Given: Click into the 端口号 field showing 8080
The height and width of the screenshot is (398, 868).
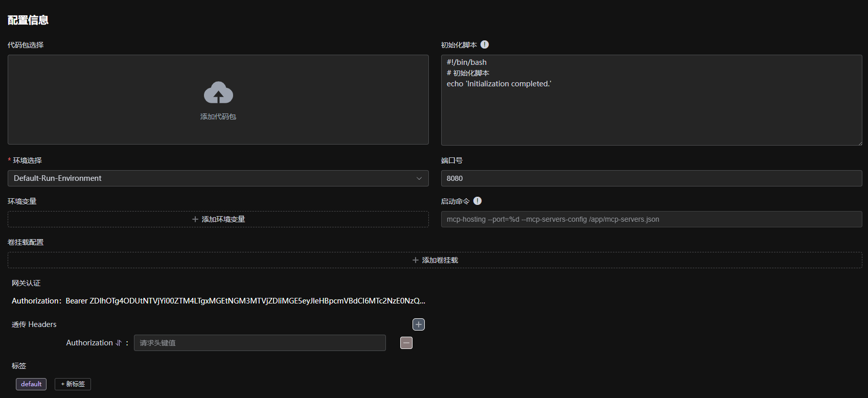Looking at the screenshot, I should pos(651,178).
